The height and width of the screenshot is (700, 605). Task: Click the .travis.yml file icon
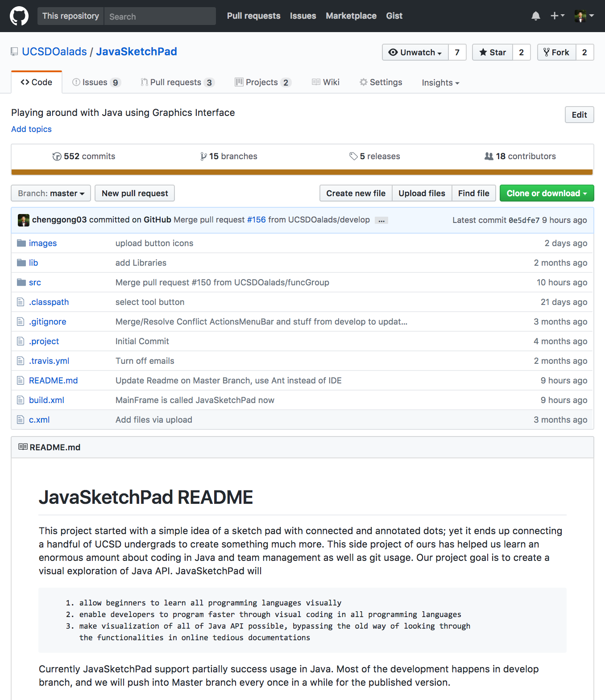[x=21, y=361]
